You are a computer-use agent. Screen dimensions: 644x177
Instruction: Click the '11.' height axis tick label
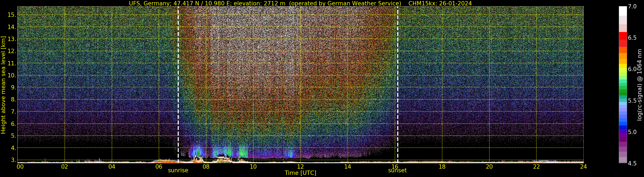(12, 63)
